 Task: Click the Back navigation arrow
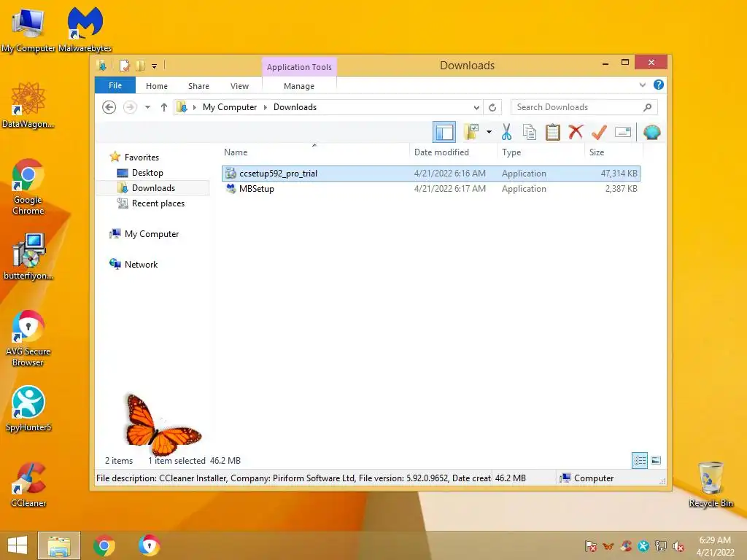pyautogui.click(x=109, y=107)
